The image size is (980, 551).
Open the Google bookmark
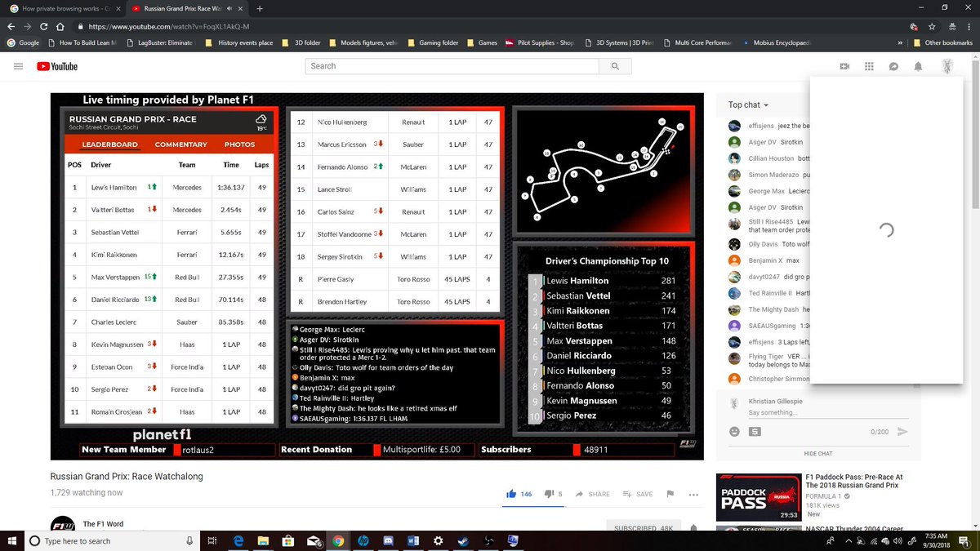click(24, 42)
